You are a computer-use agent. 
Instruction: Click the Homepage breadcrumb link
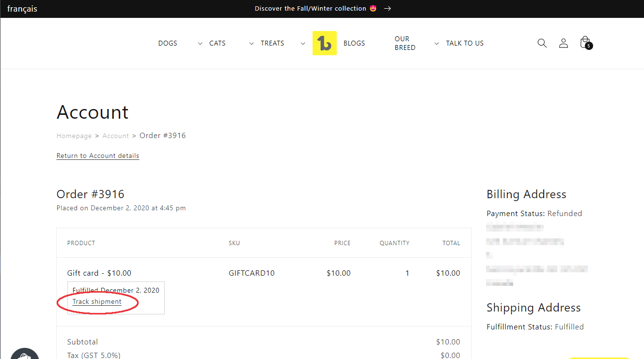[x=74, y=136]
